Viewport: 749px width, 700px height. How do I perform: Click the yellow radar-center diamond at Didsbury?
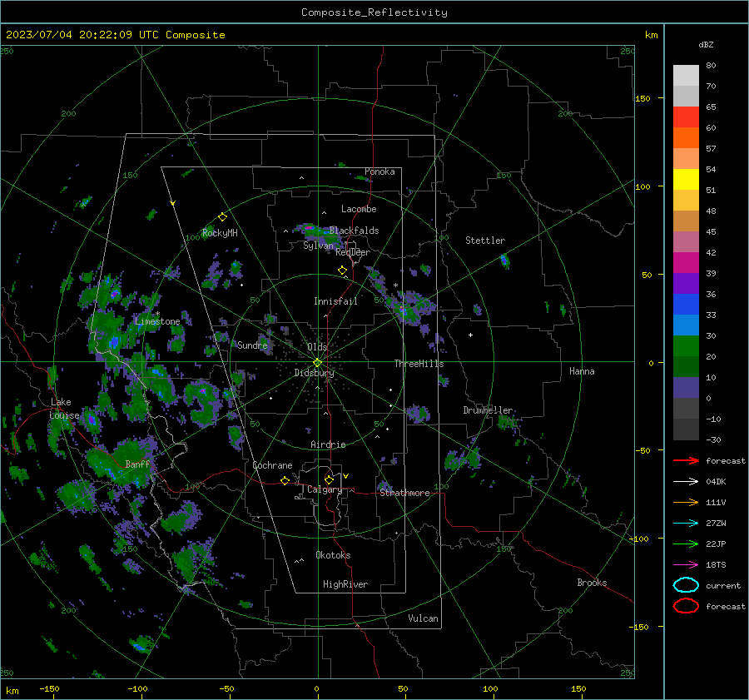(317, 363)
